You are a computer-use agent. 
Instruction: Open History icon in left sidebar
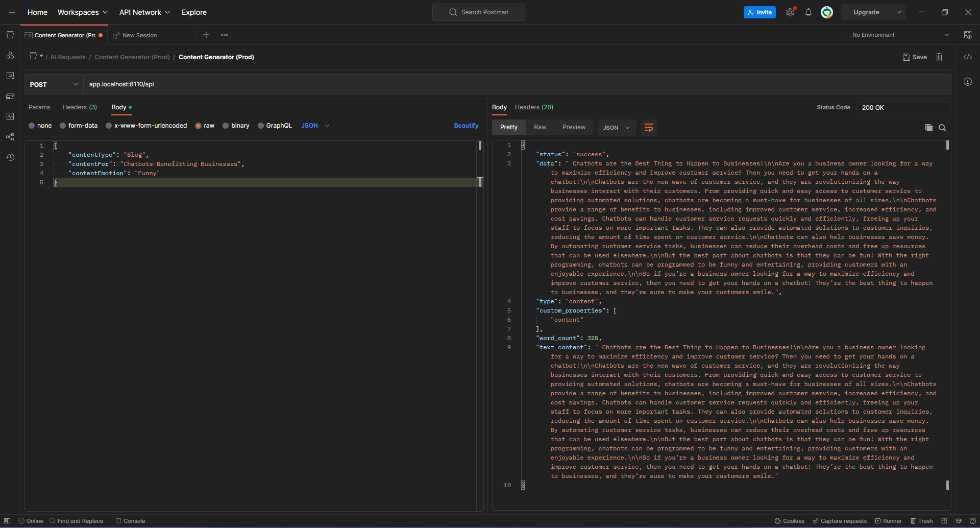(x=10, y=157)
